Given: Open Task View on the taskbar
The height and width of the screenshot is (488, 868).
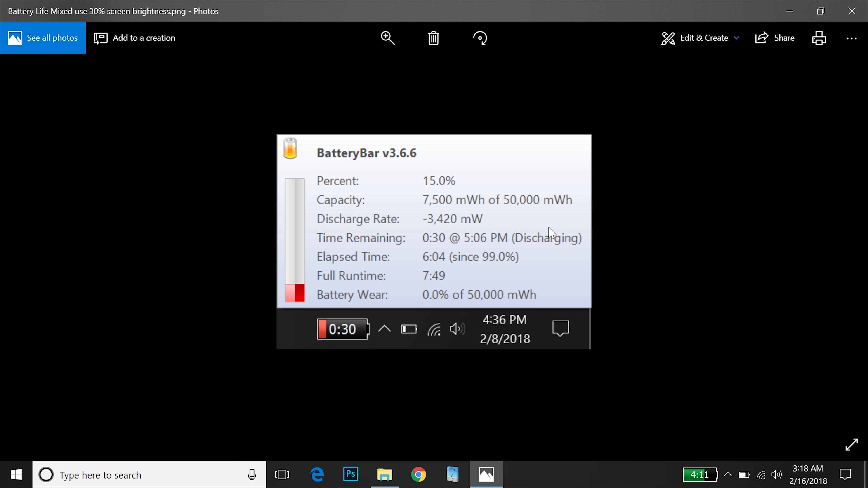Looking at the screenshot, I should 282,474.
